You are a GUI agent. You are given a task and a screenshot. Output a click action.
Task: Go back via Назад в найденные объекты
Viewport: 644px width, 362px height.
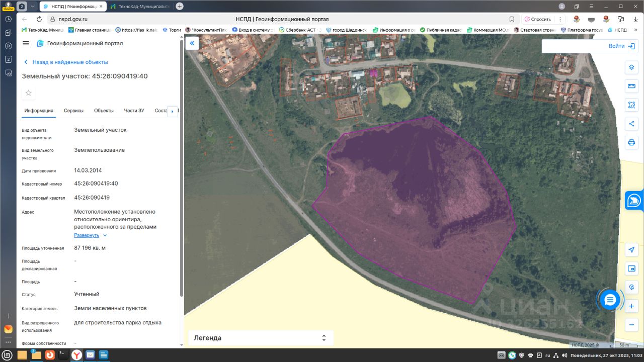pyautogui.click(x=66, y=62)
